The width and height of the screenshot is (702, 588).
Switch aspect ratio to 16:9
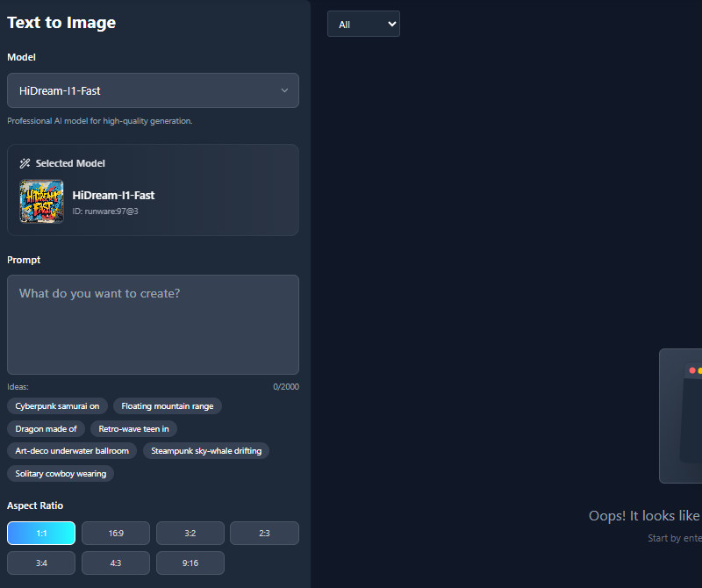point(116,534)
